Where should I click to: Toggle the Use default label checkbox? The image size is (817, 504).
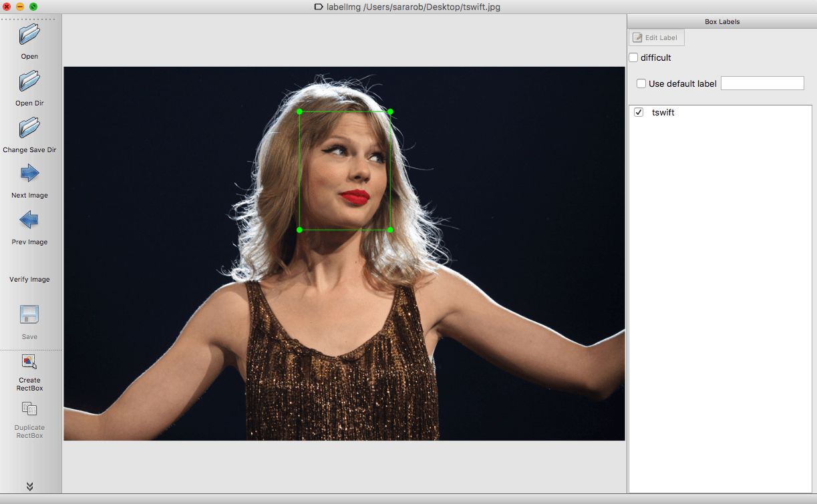tap(641, 84)
